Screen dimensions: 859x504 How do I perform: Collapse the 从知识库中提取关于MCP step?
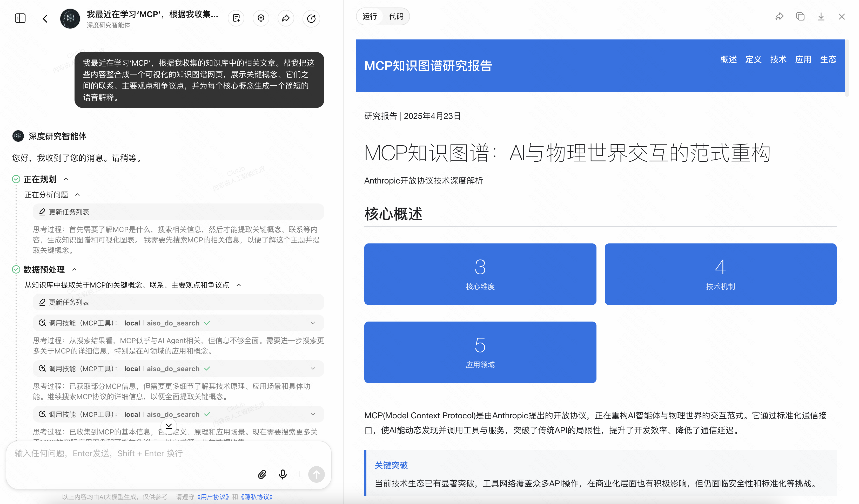239,285
